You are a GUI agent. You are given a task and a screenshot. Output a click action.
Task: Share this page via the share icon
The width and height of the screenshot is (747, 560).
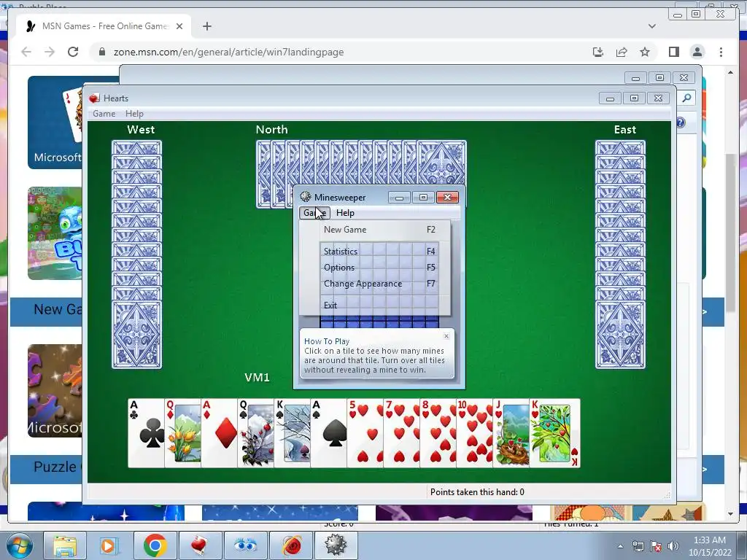622,52
